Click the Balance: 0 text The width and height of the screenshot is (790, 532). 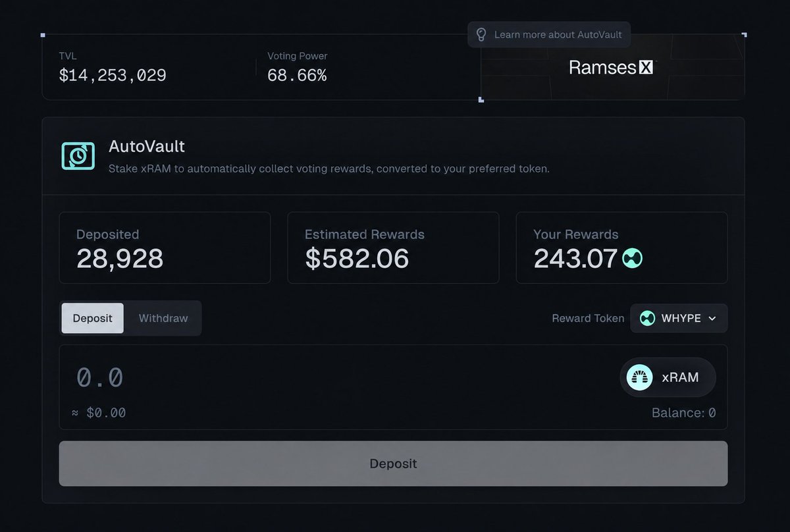684,413
